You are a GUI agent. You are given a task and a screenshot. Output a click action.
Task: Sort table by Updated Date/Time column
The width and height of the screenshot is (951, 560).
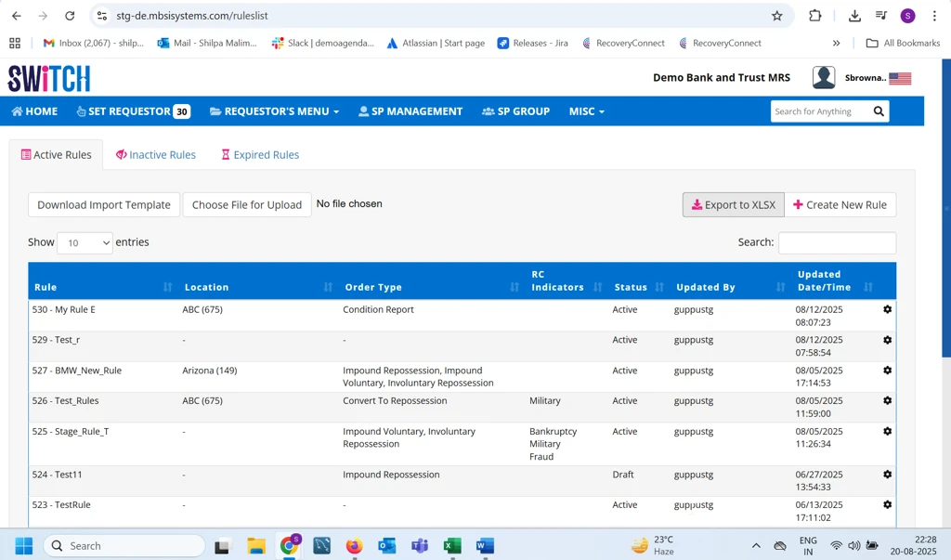(868, 287)
